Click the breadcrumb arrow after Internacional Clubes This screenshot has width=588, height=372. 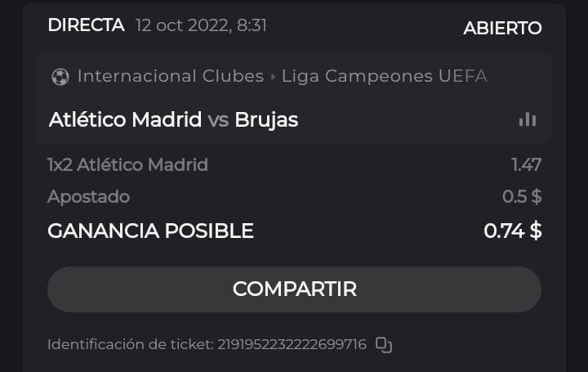click(x=273, y=77)
